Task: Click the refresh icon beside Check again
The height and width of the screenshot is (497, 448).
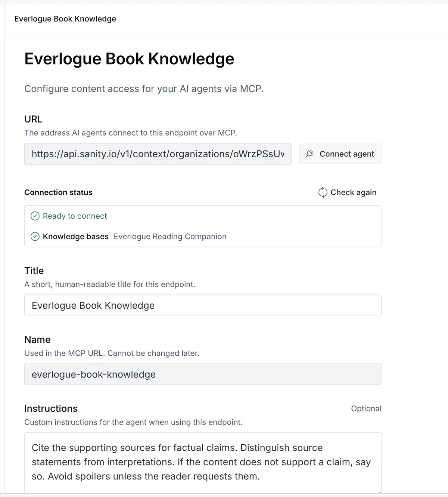Action: (323, 192)
